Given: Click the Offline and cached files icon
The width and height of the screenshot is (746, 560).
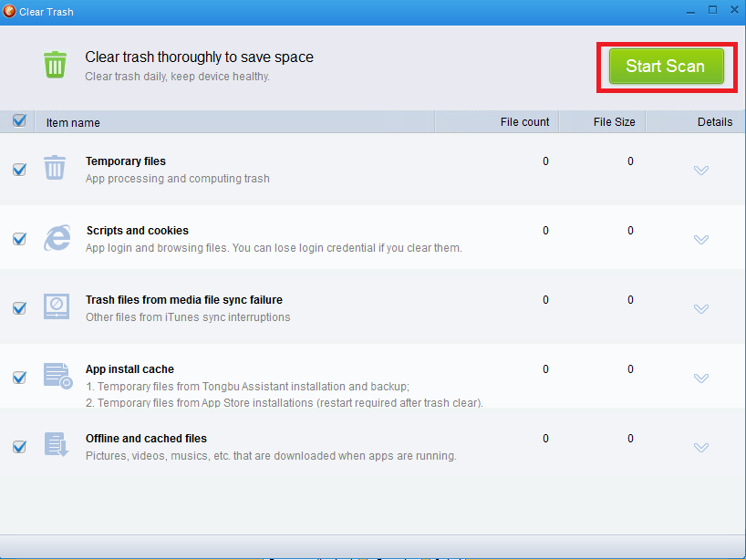Looking at the screenshot, I should [x=57, y=444].
